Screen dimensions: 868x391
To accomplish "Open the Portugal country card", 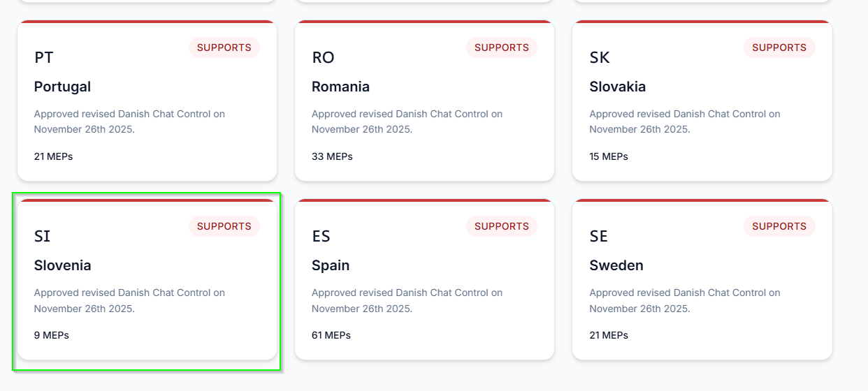I will pos(147,101).
